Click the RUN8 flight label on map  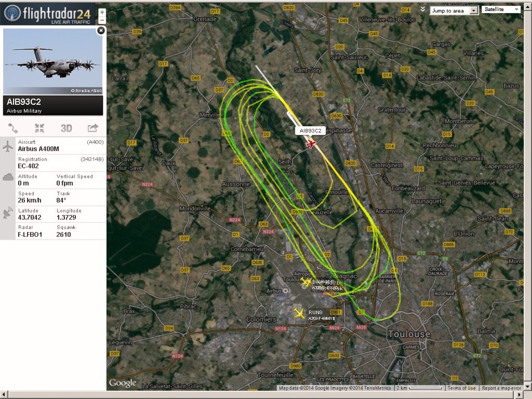click(315, 312)
